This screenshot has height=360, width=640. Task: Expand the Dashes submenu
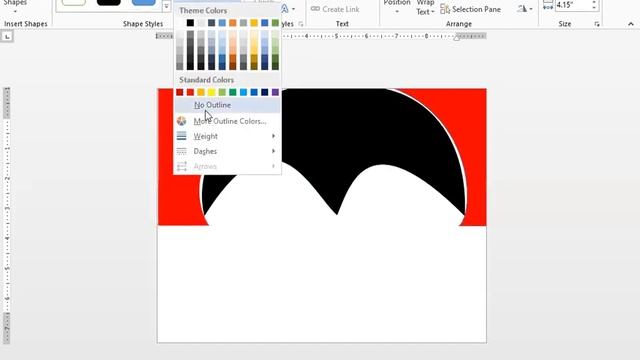(x=227, y=151)
